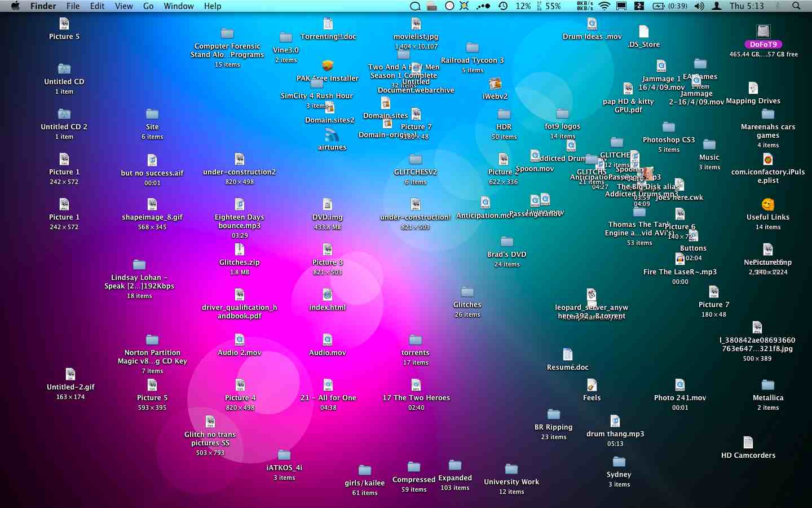This screenshot has height=508, width=812.
Task: Click the Thu 5:13 clock
Action: (x=747, y=6)
